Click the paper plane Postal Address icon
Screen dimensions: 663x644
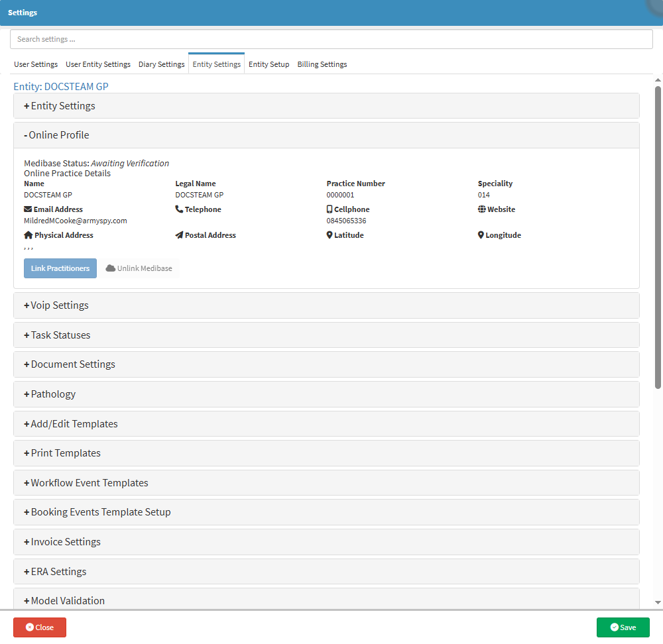(x=179, y=235)
